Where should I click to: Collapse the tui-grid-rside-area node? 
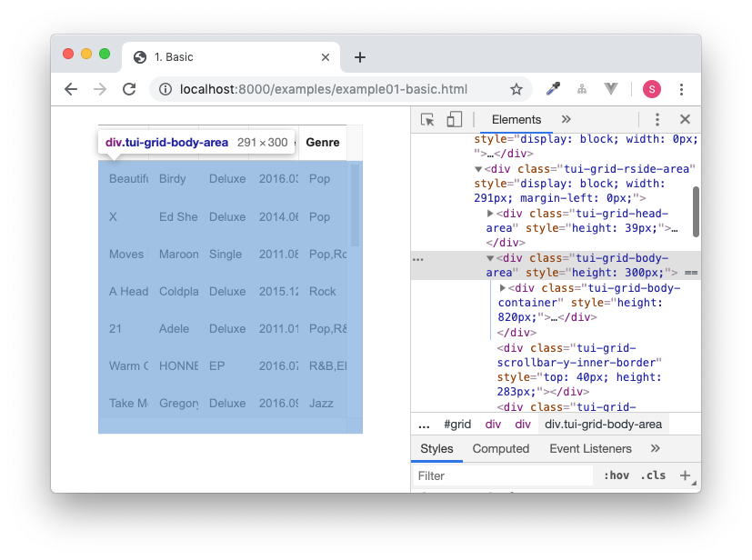pos(478,169)
